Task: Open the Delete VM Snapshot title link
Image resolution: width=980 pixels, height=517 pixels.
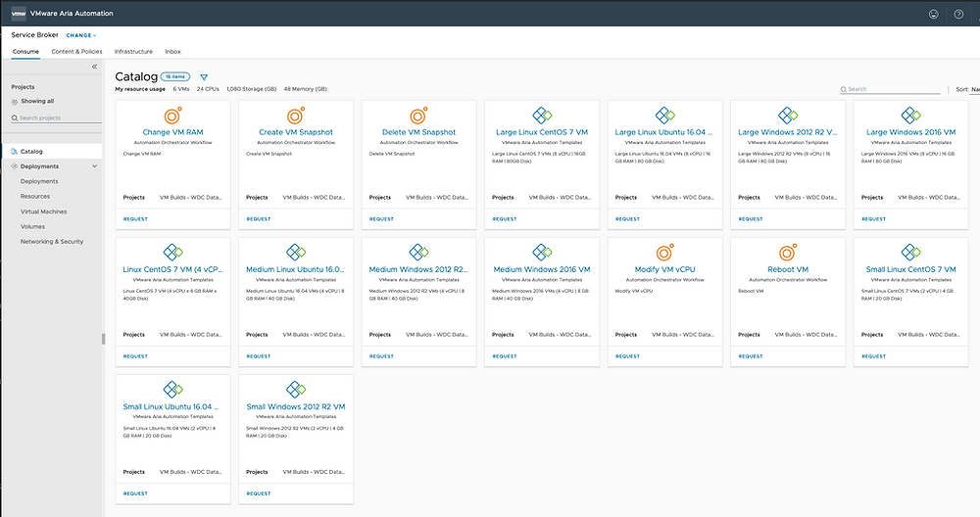Action: tap(418, 132)
